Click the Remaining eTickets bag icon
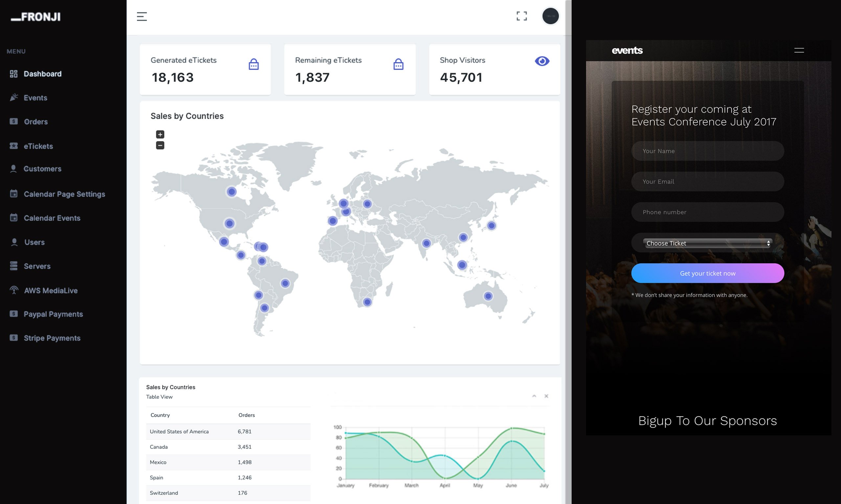This screenshot has width=841, height=504. click(398, 64)
